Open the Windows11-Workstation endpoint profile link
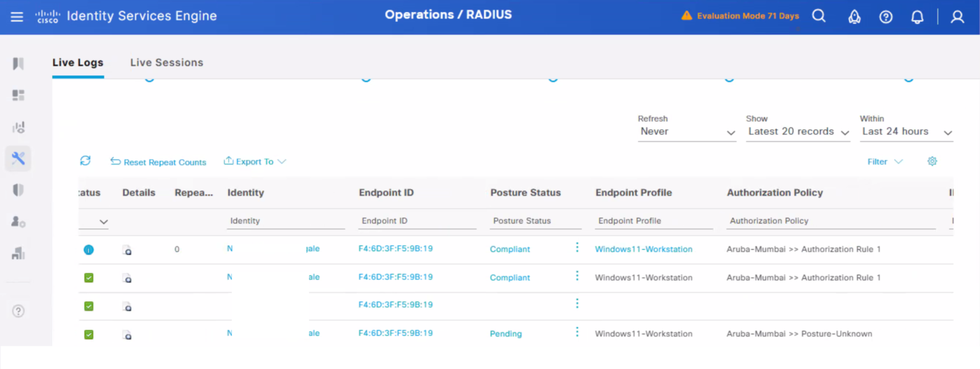This screenshot has width=980, height=369. pos(644,249)
